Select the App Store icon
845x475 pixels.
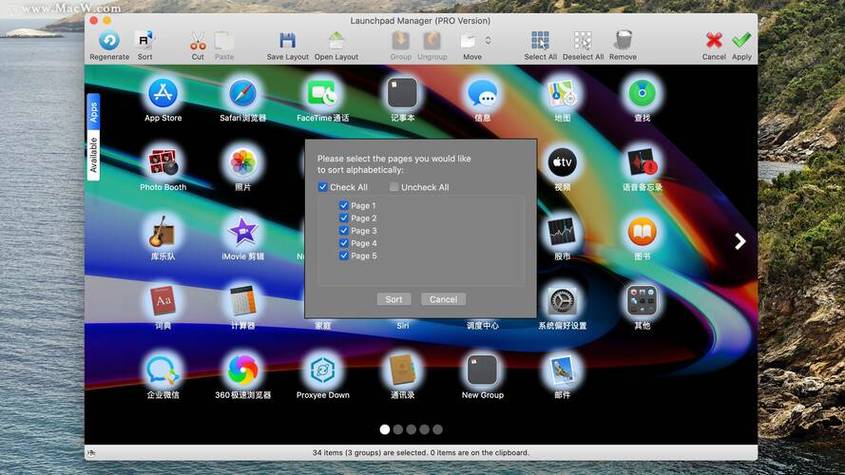pyautogui.click(x=163, y=93)
